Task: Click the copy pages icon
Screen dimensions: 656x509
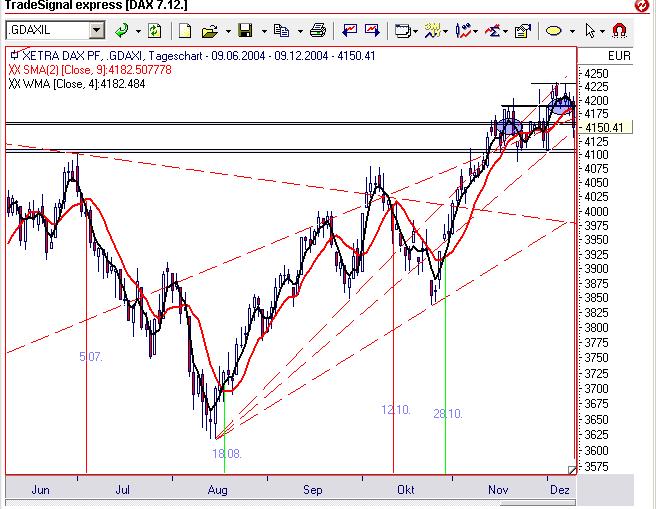Action: (x=281, y=31)
